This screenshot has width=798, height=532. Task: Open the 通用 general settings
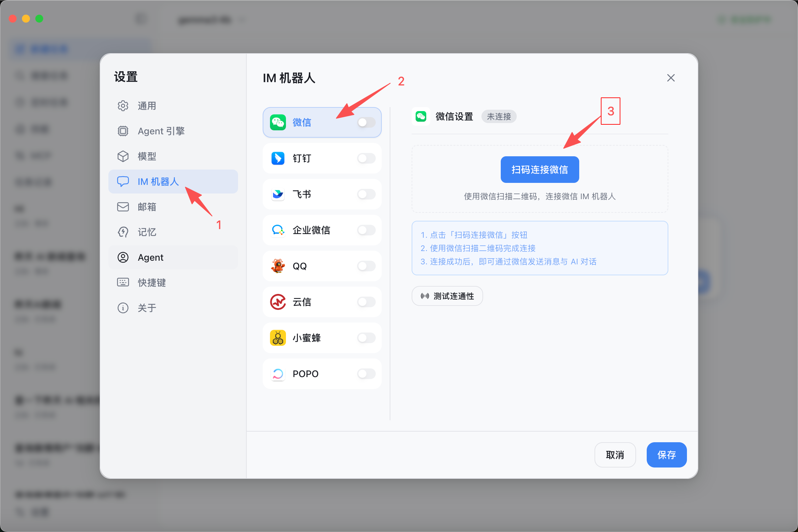(x=173, y=106)
